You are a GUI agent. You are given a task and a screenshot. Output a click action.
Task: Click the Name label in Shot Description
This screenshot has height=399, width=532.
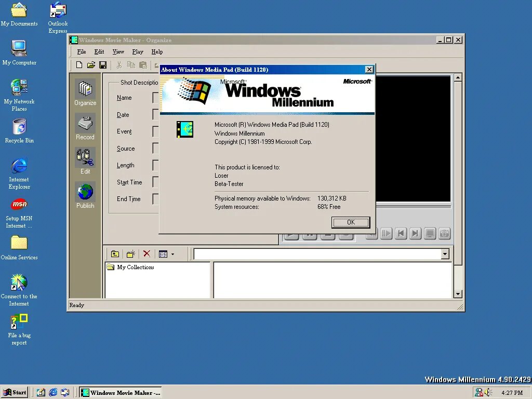click(124, 98)
